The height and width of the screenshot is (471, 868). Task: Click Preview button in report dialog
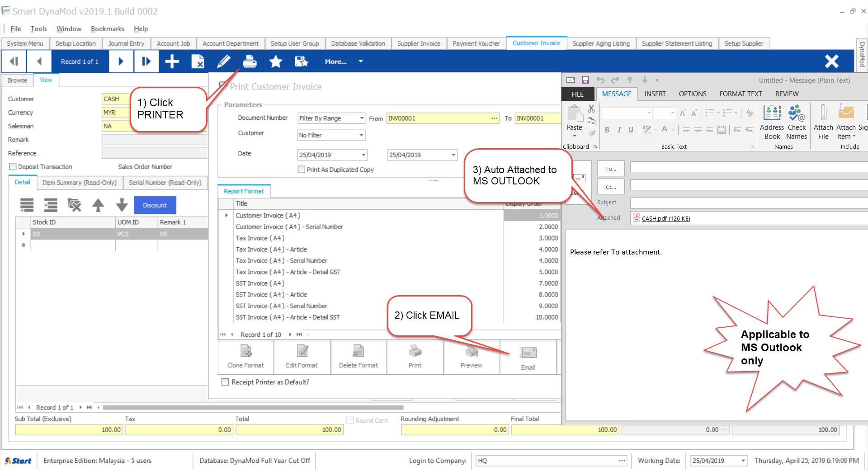tap(472, 357)
